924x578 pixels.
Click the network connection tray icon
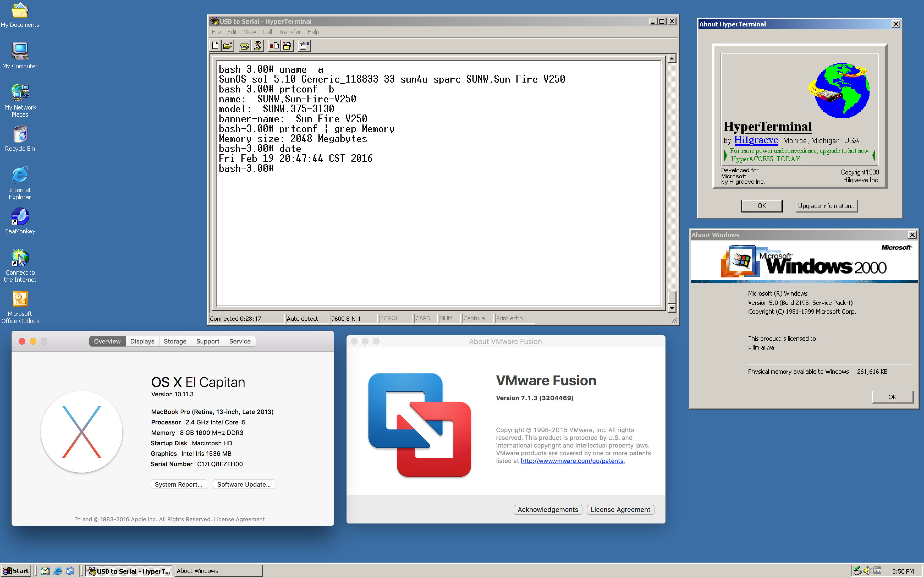[x=857, y=571]
